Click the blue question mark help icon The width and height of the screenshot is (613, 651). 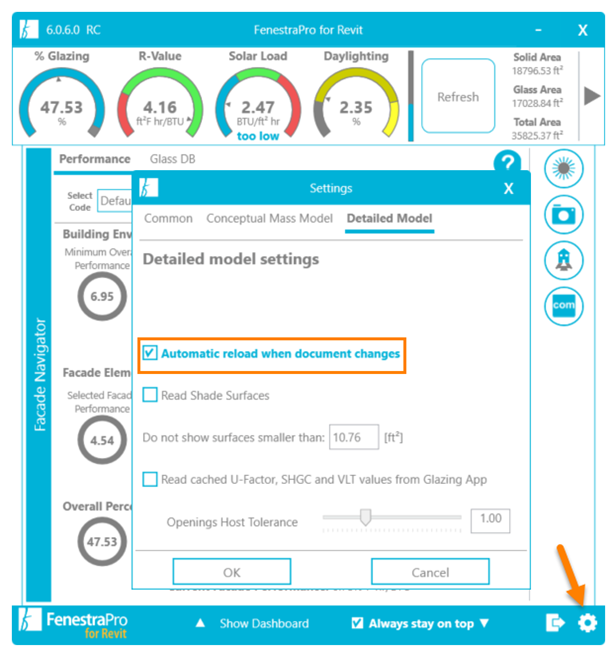coord(508,161)
